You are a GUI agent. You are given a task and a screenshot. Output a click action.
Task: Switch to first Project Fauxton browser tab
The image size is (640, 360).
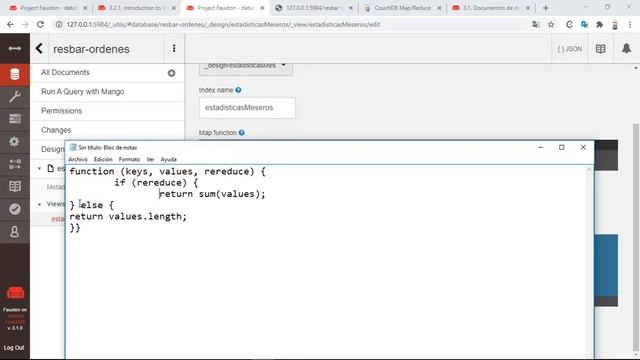click(x=49, y=8)
